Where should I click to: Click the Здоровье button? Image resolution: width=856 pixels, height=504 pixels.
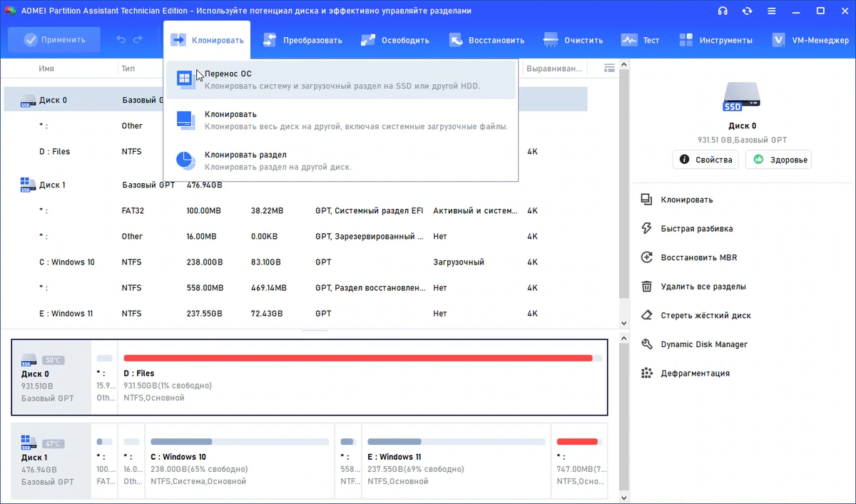pyautogui.click(x=779, y=160)
